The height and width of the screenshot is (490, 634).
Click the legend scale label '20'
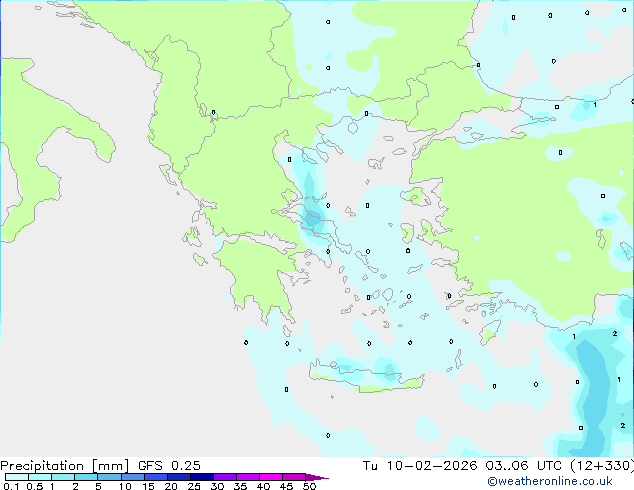(171, 486)
